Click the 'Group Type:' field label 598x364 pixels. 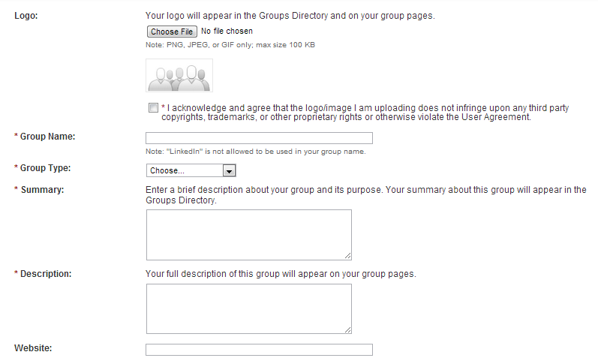pos(45,168)
